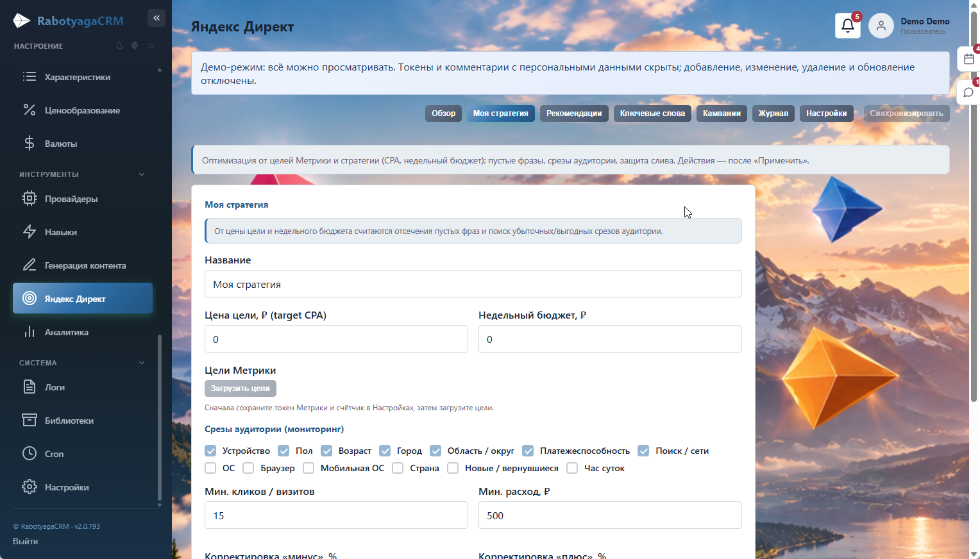Click the Загрузить цели button
980x559 pixels.
[x=241, y=388]
